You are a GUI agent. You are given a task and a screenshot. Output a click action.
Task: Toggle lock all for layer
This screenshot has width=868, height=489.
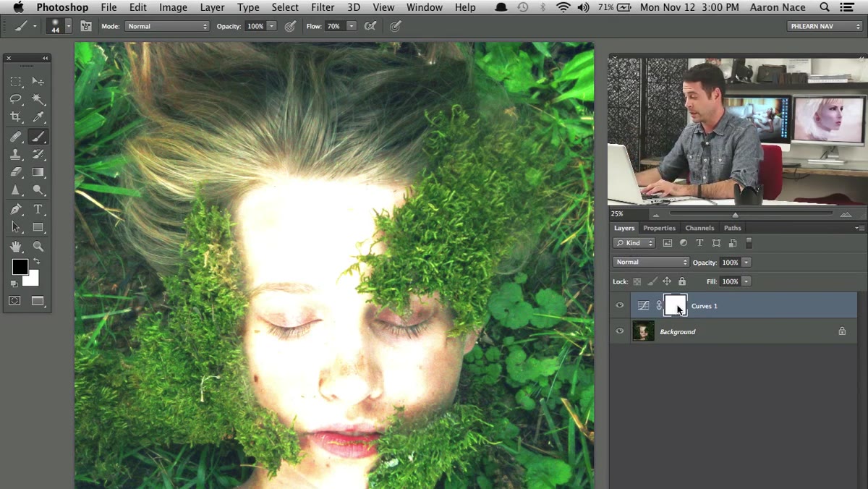[x=682, y=281]
